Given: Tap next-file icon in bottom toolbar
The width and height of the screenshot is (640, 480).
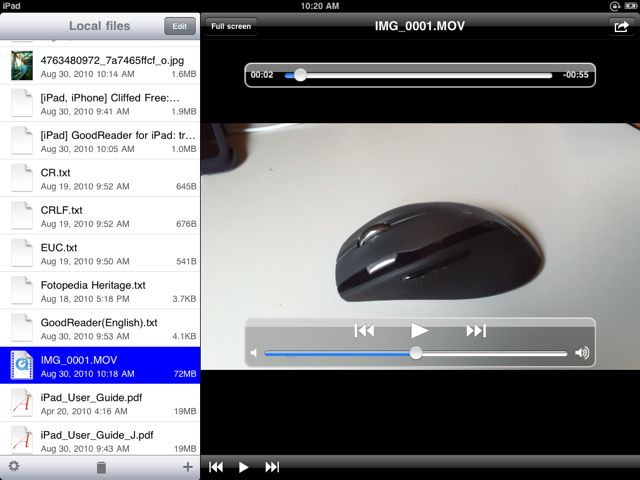Looking at the screenshot, I should [x=272, y=467].
